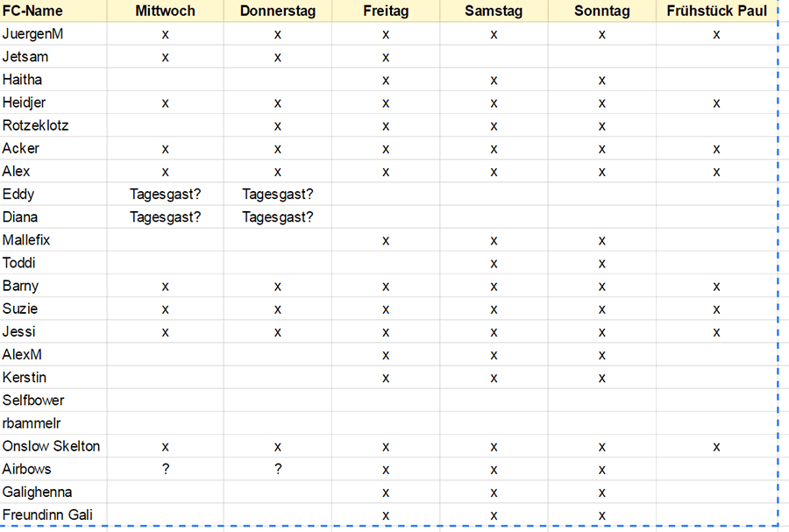The height and width of the screenshot is (532, 789).
Task: Click Airbows' question mark under Donnerstag
Action: 277,469
